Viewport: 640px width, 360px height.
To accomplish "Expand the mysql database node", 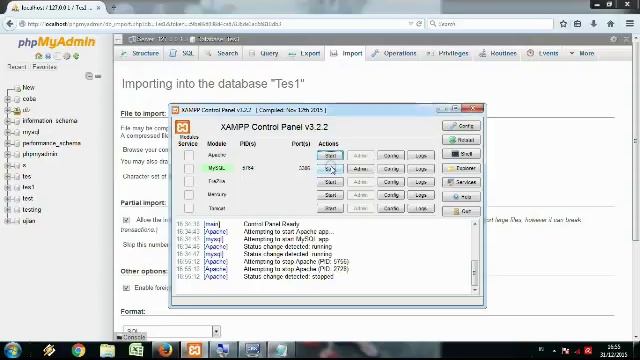I will [7, 132].
